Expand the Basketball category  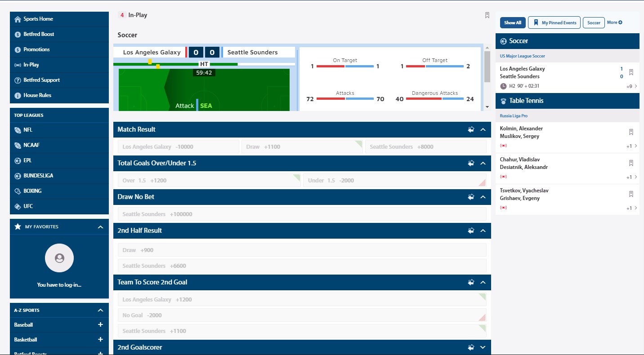pos(100,340)
